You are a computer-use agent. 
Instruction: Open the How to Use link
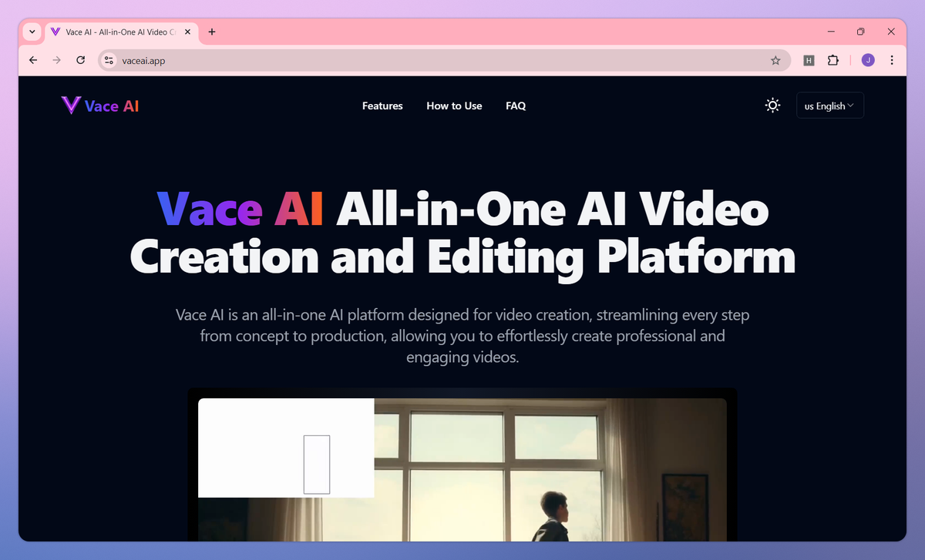[454, 106]
